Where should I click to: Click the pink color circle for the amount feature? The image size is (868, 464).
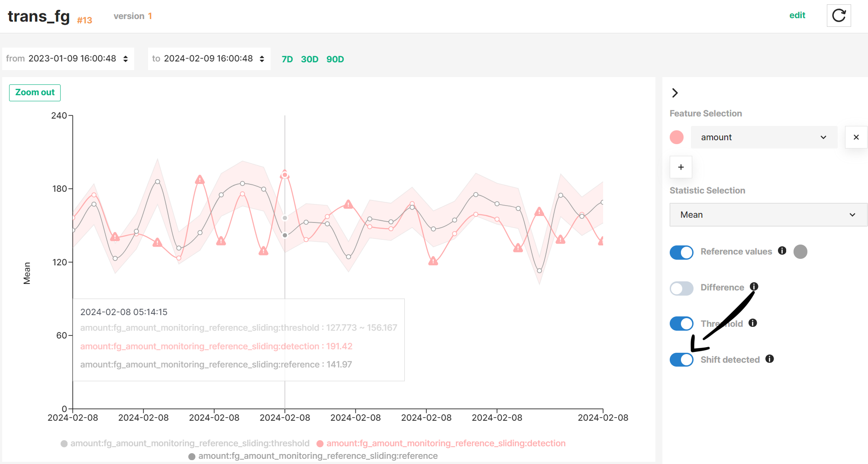pyautogui.click(x=676, y=137)
